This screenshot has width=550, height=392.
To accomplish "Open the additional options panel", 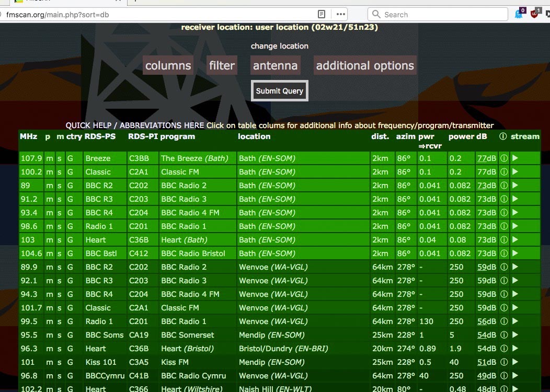I will click(x=364, y=65).
